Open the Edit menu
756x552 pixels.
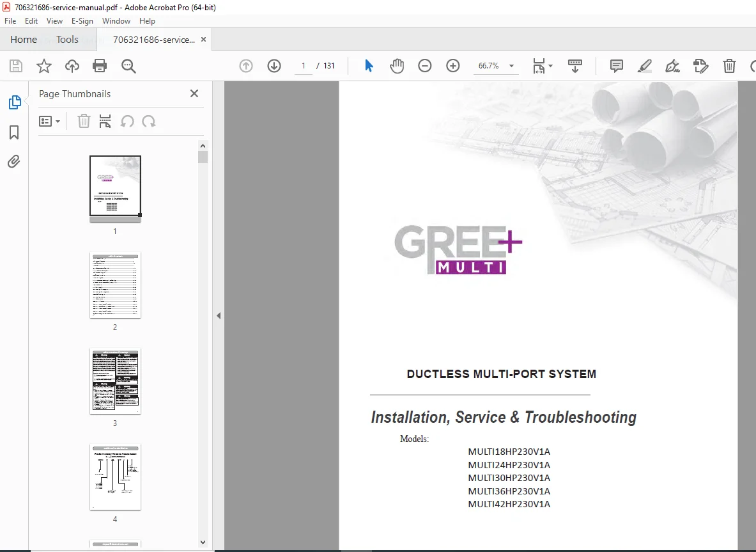coord(31,21)
